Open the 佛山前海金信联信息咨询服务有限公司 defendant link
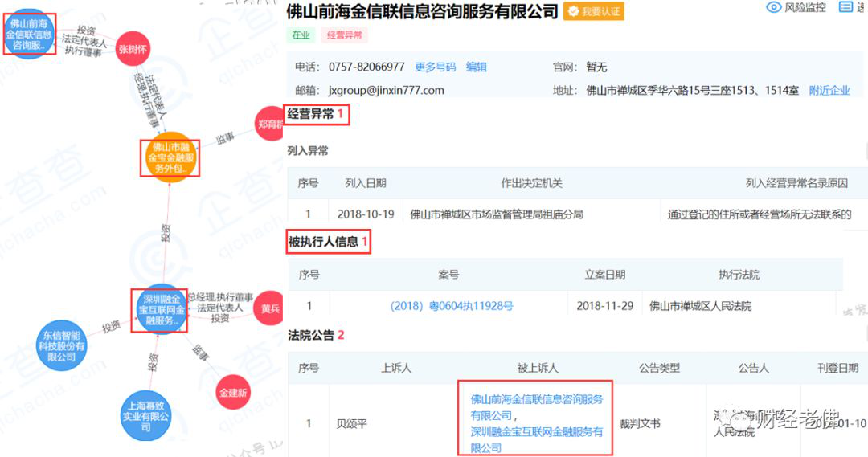The height and width of the screenshot is (457, 868). click(536, 406)
